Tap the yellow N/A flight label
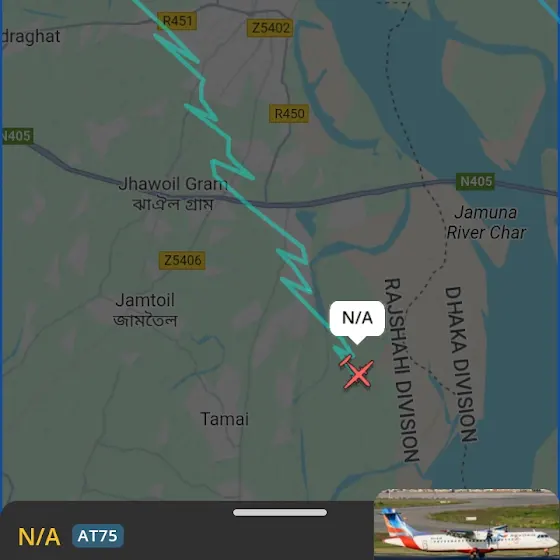The height and width of the screenshot is (560, 560). pos(39,536)
